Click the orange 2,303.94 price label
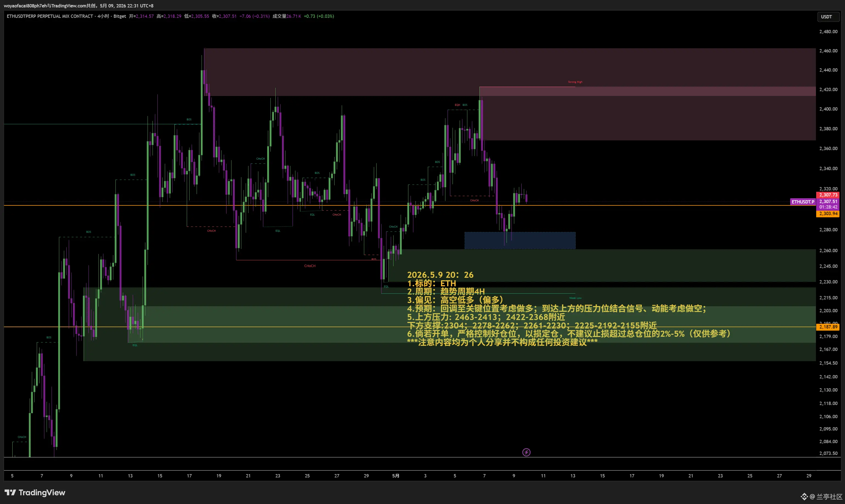This screenshot has height=504, width=845. pyautogui.click(x=828, y=214)
